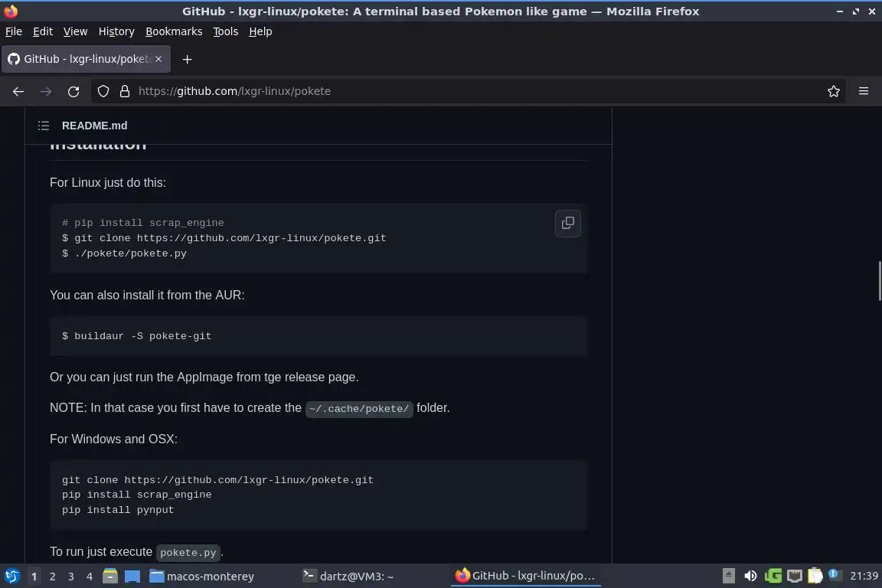The height and width of the screenshot is (588, 882).
Task: Open the File menu
Action: pyautogui.click(x=14, y=31)
